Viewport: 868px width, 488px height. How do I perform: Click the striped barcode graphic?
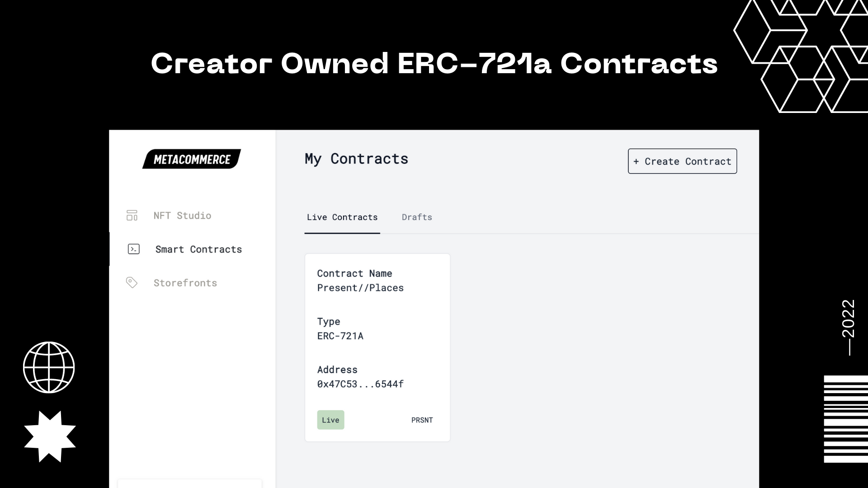(846, 419)
